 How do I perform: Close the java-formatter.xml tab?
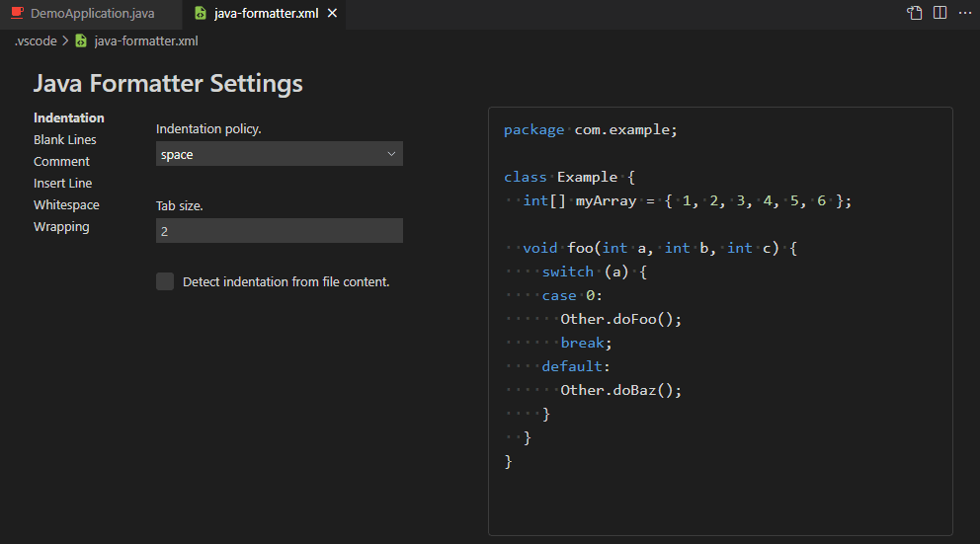(x=333, y=13)
